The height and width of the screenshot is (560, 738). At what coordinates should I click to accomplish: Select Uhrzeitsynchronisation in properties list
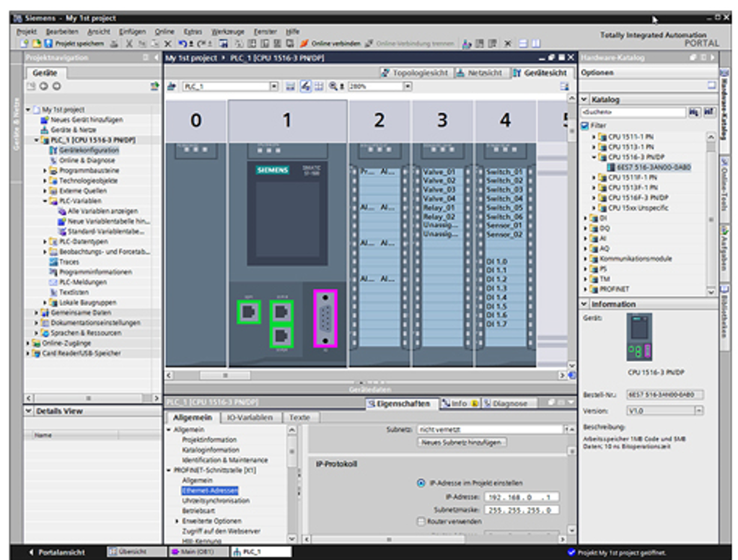(x=216, y=501)
